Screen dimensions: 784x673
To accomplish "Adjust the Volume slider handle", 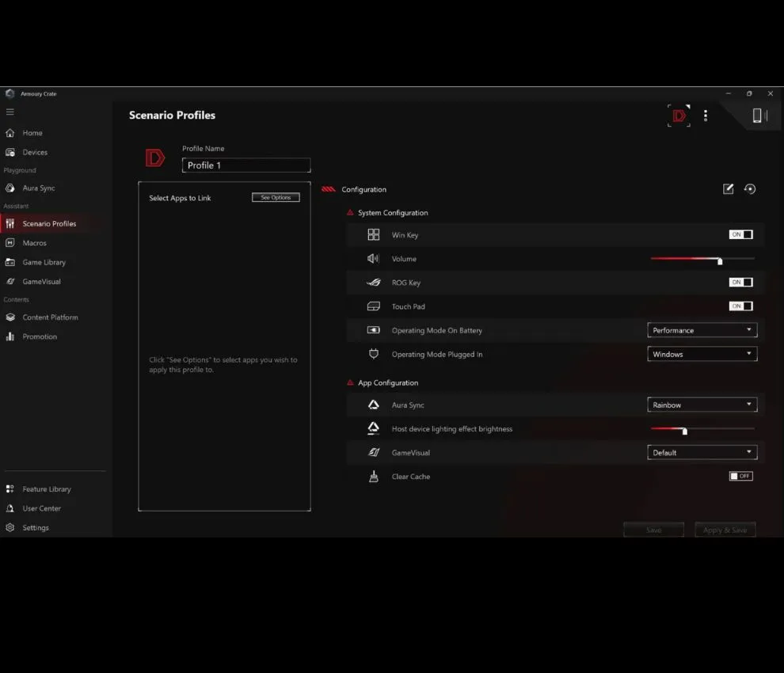I will [x=720, y=260].
